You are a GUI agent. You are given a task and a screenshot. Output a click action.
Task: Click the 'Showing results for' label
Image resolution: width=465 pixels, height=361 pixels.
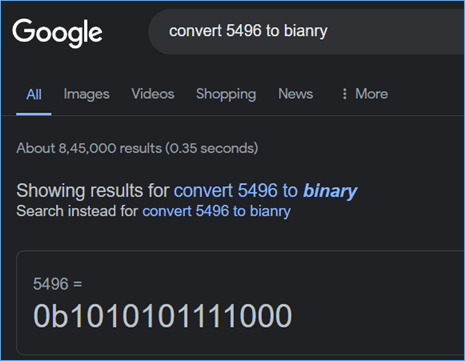93,191
